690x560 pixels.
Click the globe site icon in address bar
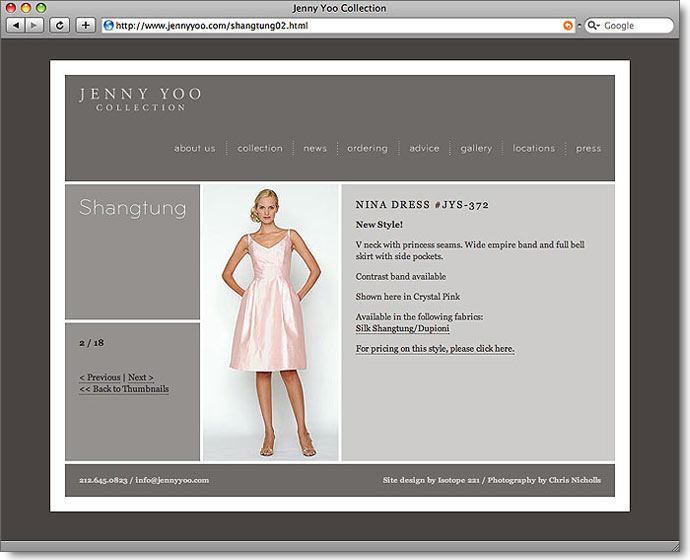108,26
